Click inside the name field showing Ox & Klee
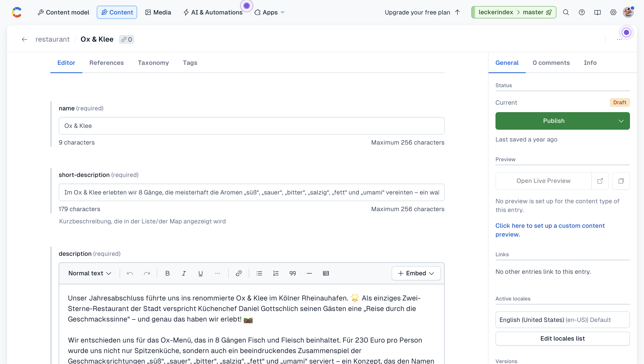644x364 pixels. click(251, 126)
